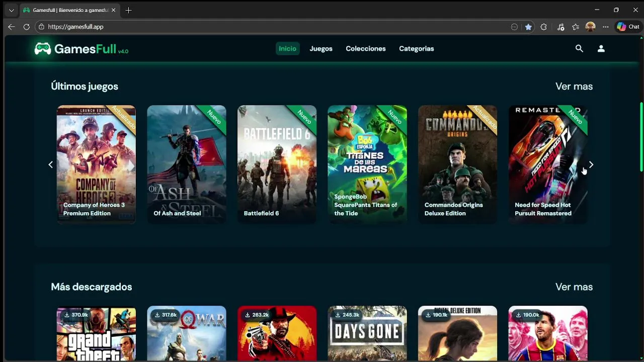The height and width of the screenshot is (362, 644).
Task: Click the 245.3k download count badge
Action: [x=346, y=315]
